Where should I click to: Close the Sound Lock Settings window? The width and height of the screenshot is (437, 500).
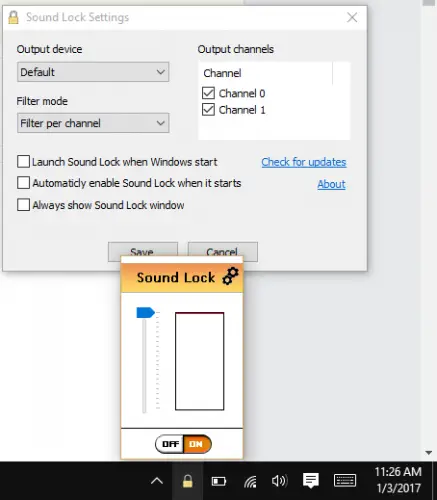[352, 17]
